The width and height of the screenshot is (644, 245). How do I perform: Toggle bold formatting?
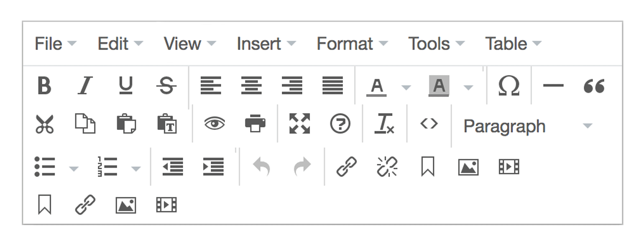click(44, 86)
